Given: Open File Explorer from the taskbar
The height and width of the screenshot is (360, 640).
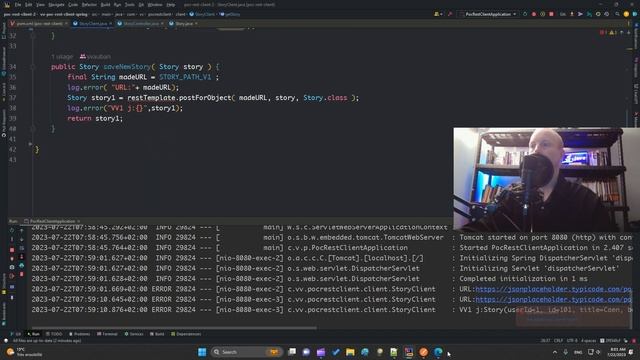Looking at the screenshot, I should tap(350, 352).
